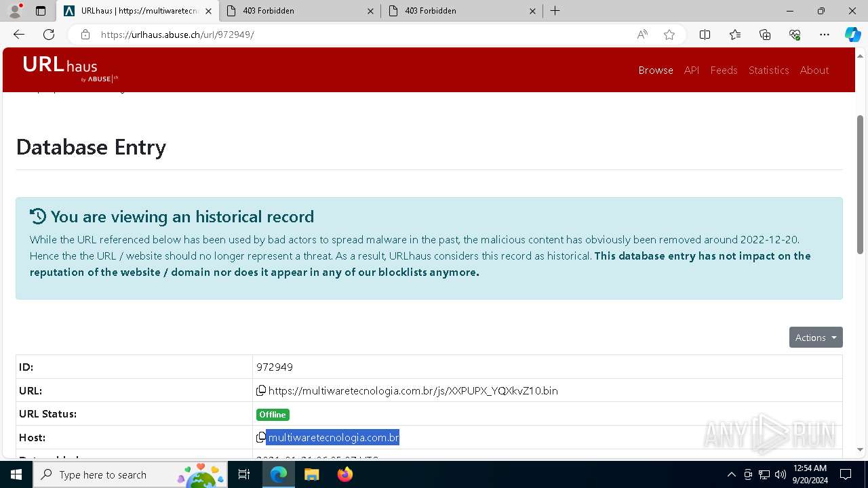
Task: Open the Browse nav link
Action: point(656,70)
